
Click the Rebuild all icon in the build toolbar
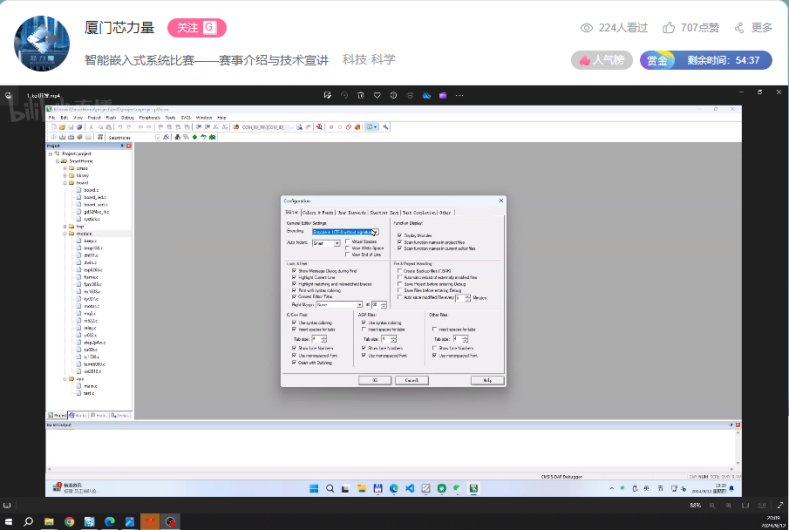click(70, 137)
